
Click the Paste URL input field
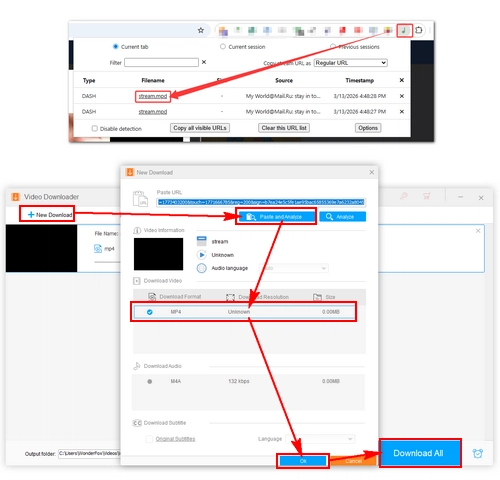tap(261, 202)
